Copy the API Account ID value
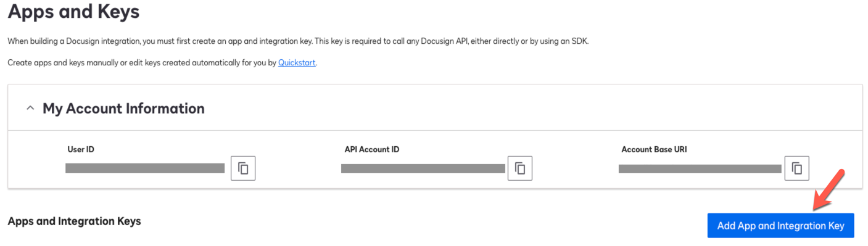 point(520,168)
